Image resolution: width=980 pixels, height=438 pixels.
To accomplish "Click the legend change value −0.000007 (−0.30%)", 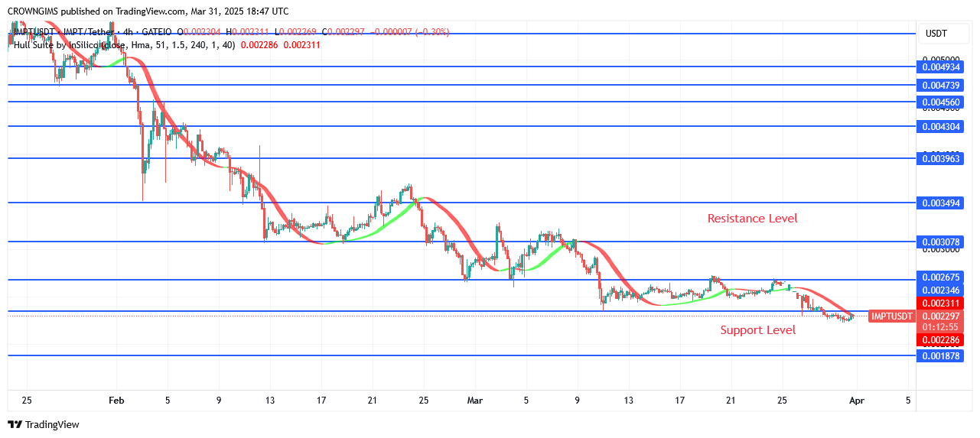I will 410,32.
